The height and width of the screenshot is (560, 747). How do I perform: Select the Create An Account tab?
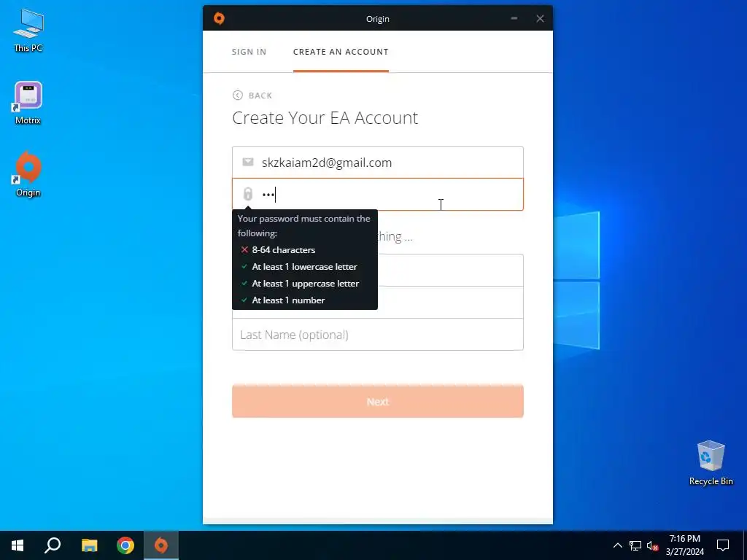341,52
